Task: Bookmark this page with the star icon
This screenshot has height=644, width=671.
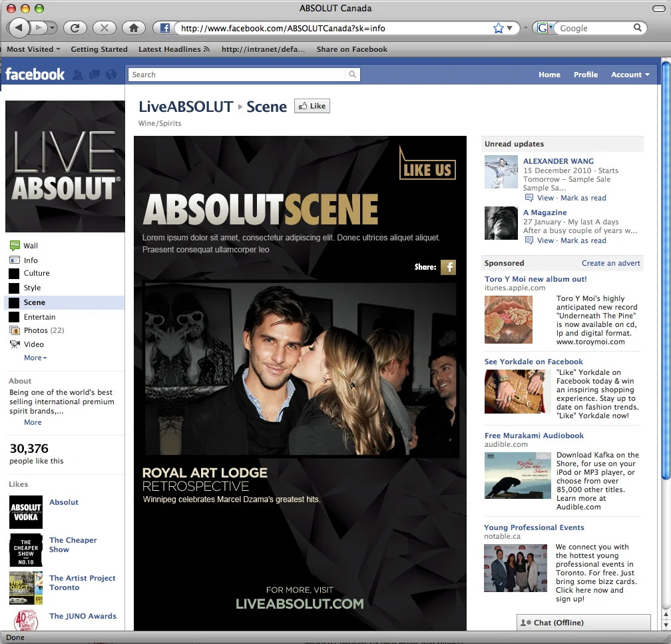Action: 498,28
